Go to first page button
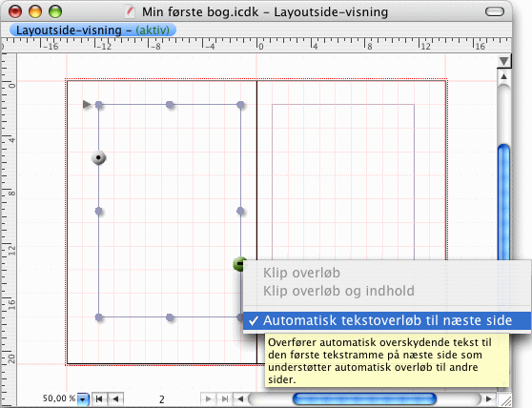This screenshot has height=408, width=532. (x=99, y=398)
